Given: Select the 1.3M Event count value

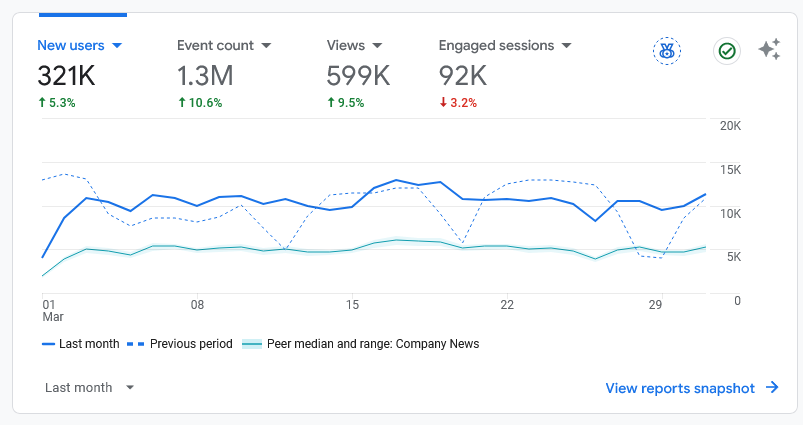Looking at the screenshot, I should (x=205, y=76).
